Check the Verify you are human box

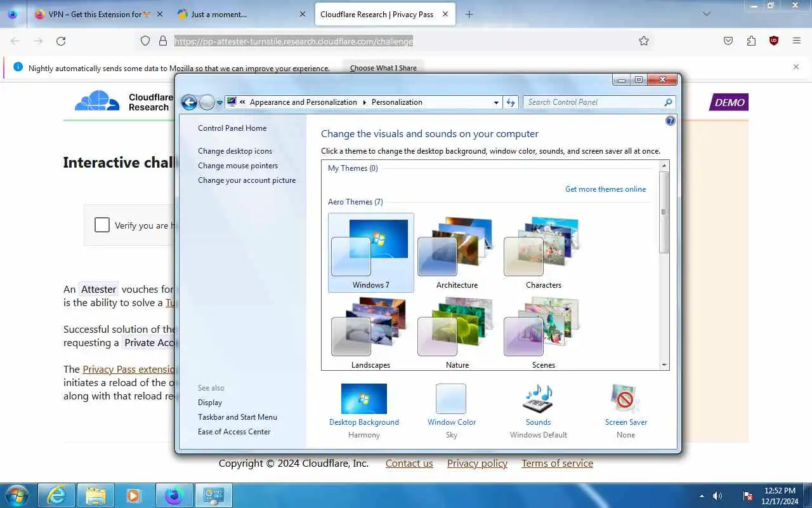click(x=102, y=225)
